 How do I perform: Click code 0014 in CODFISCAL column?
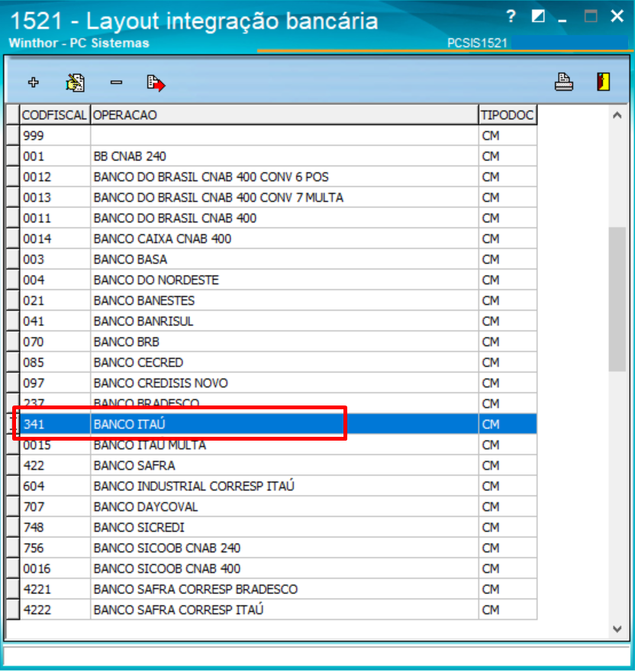click(x=55, y=238)
